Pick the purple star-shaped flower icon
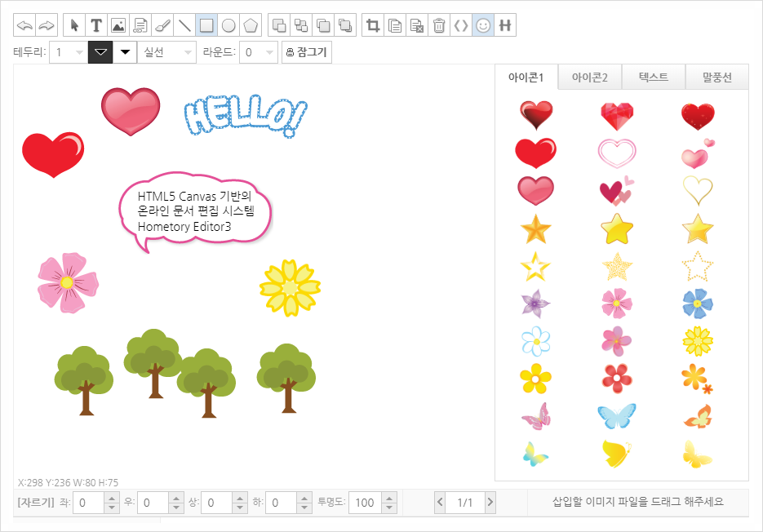This screenshot has width=763, height=532. coord(535,304)
